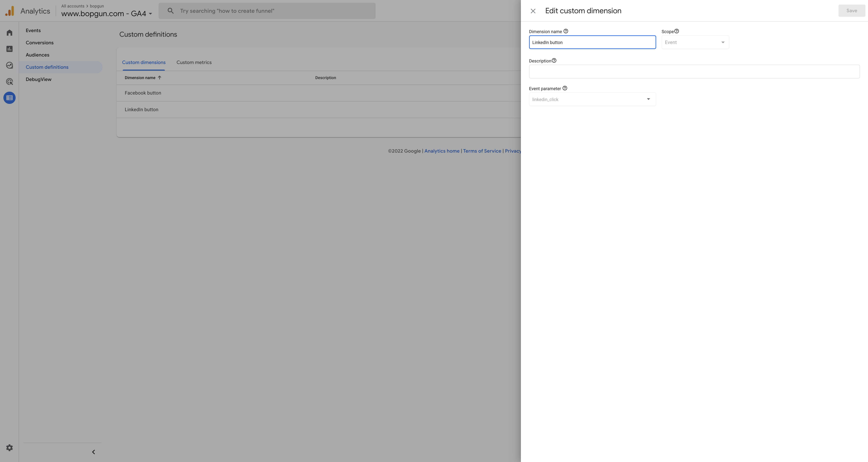Select the Facebook button dimension row
Image resolution: width=868 pixels, height=462 pixels.
(x=319, y=93)
